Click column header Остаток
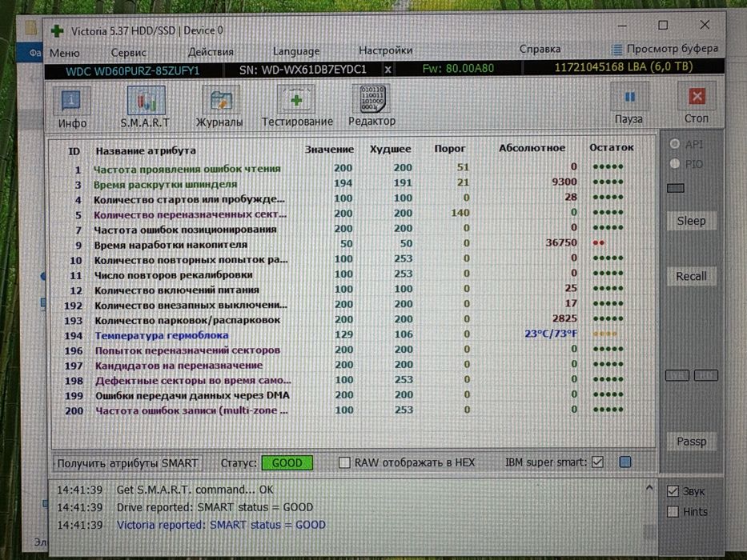 [611, 148]
